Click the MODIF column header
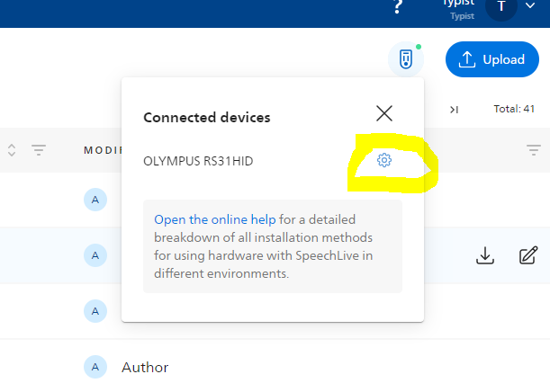Screen dimensions: 550x392 click(x=103, y=150)
